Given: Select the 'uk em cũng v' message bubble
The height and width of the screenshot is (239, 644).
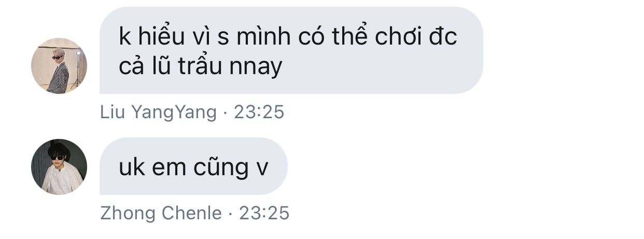Looking at the screenshot, I should coord(193,166).
